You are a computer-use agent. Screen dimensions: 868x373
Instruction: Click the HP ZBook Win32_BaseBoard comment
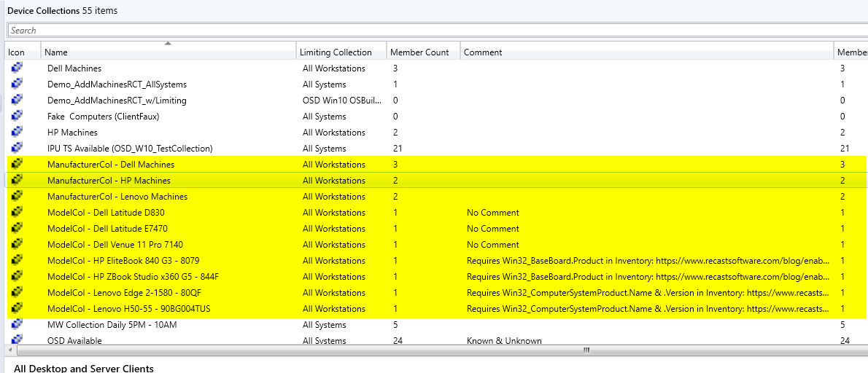pos(648,277)
